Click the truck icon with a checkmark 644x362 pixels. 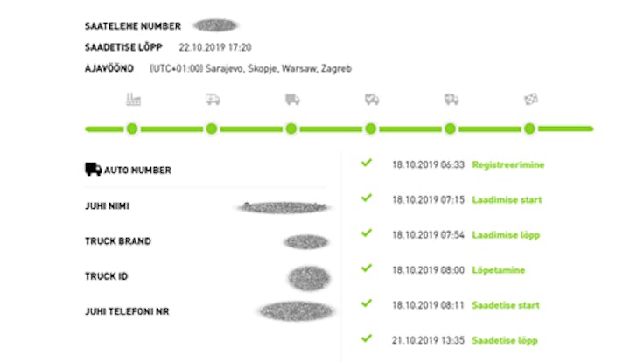pos(372,100)
